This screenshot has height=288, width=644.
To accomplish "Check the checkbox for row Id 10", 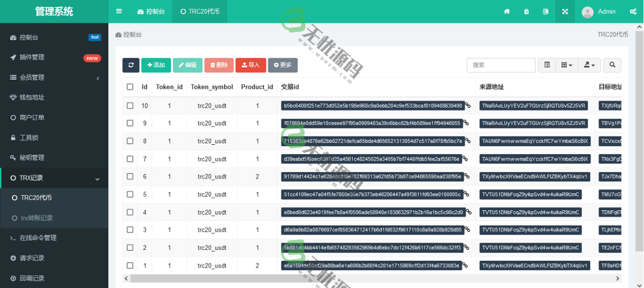I will coord(130,106).
